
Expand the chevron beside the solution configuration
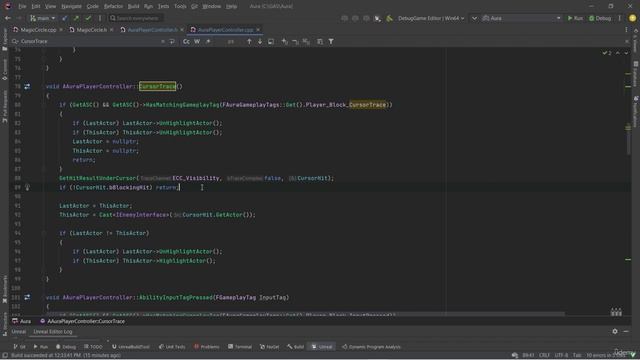(x=474, y=18)
